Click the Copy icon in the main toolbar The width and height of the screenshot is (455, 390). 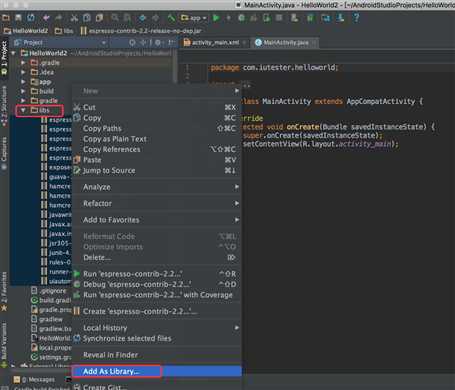coord(87,18)
